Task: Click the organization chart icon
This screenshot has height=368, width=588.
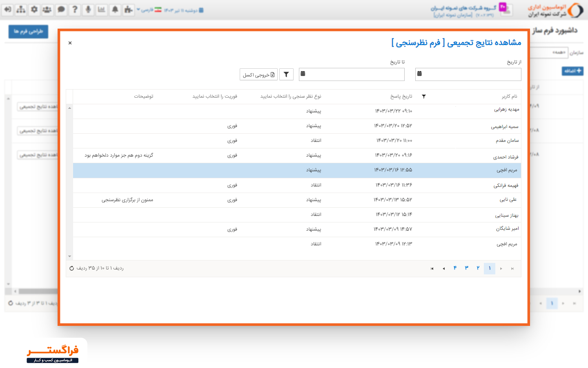Action: 20,10
